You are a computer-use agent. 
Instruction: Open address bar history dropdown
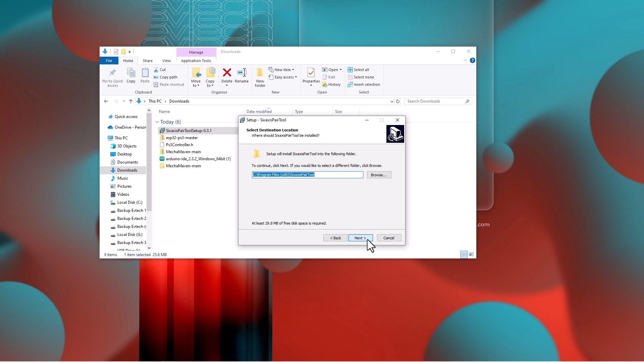(392, 101)
